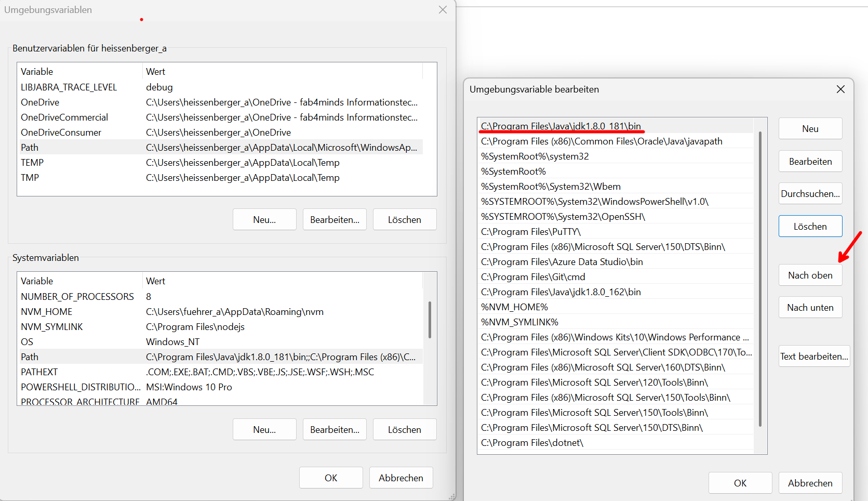This screenshot has height=501, width=868.
Task: Select the C:\Program Files\PuTTY\ entry
Action: 531,232
